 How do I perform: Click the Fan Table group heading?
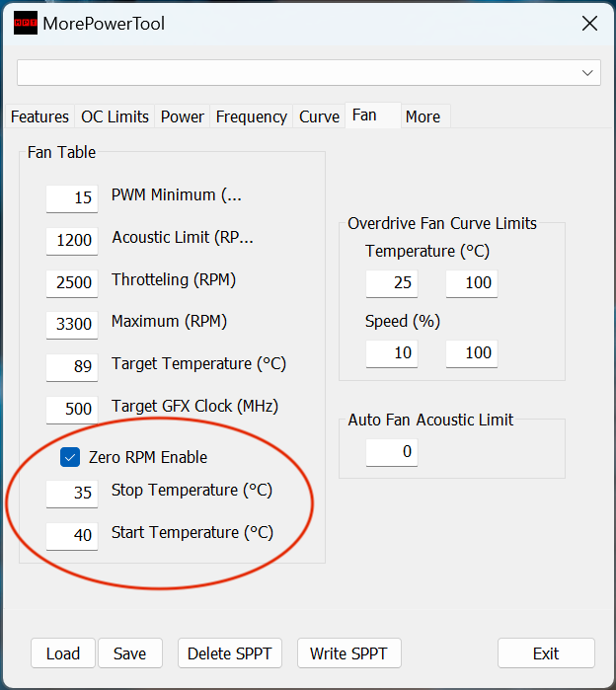click(x=61, y=152)
